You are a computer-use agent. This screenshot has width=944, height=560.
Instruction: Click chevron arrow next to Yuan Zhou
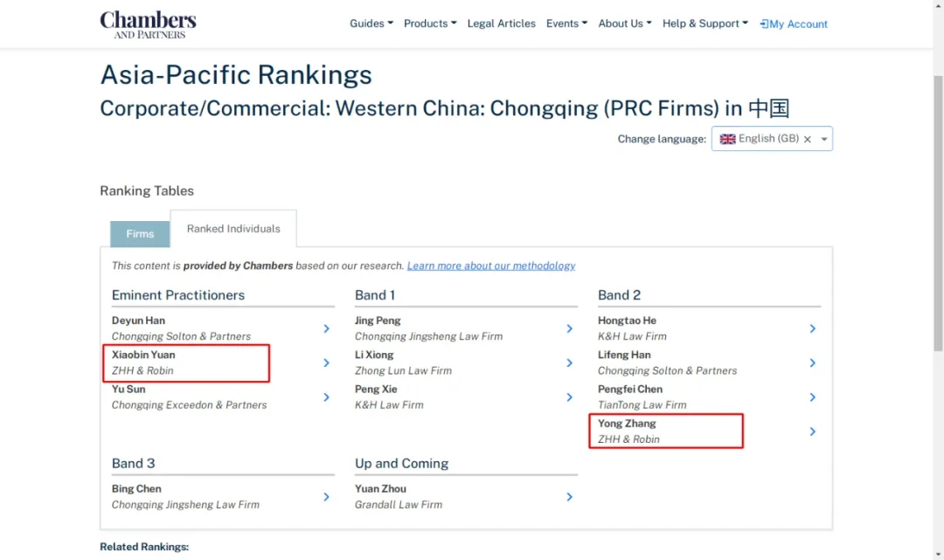(x=569, y=497)
